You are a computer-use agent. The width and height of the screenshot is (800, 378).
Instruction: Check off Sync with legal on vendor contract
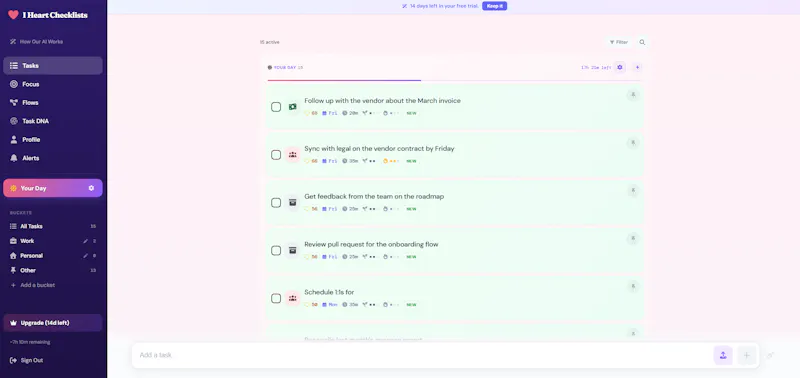click(x=276, y=155)
